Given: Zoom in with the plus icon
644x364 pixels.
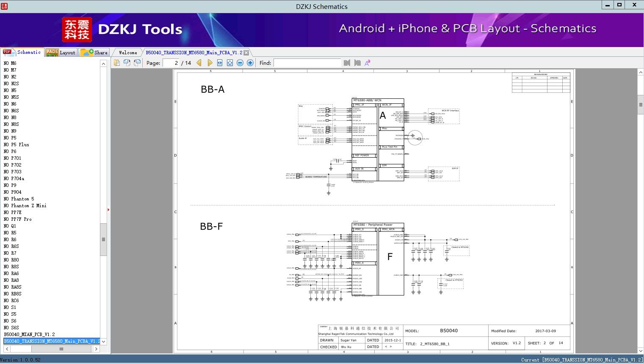Looking at the screenshot, I should (250, 63).
